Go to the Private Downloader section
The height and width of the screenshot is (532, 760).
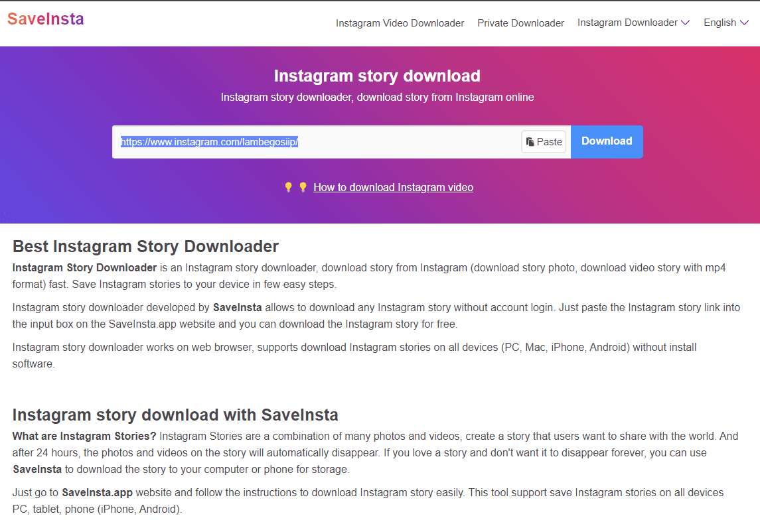(x=520, y=23)
